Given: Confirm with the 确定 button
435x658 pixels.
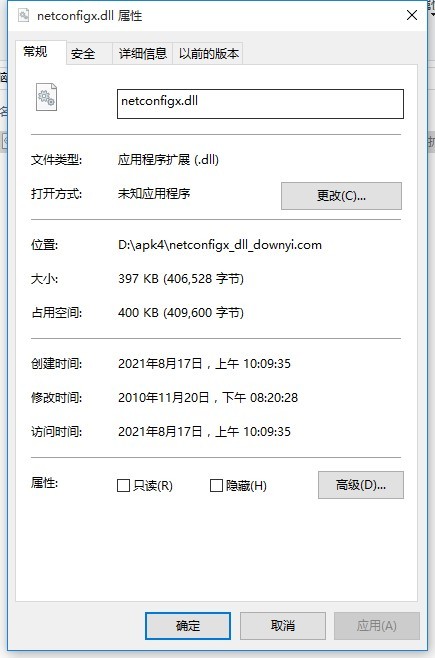Looking at the screenshot, I should [188, 626].
